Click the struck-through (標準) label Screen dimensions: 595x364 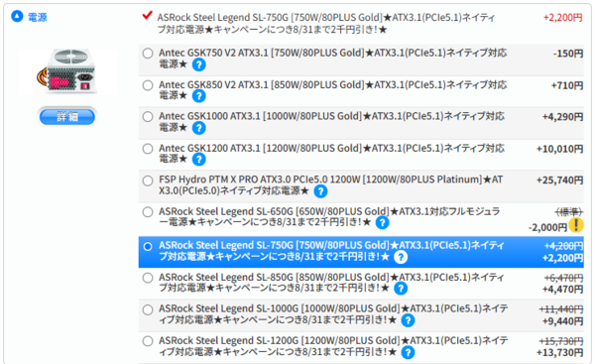[x=569, y=212]
